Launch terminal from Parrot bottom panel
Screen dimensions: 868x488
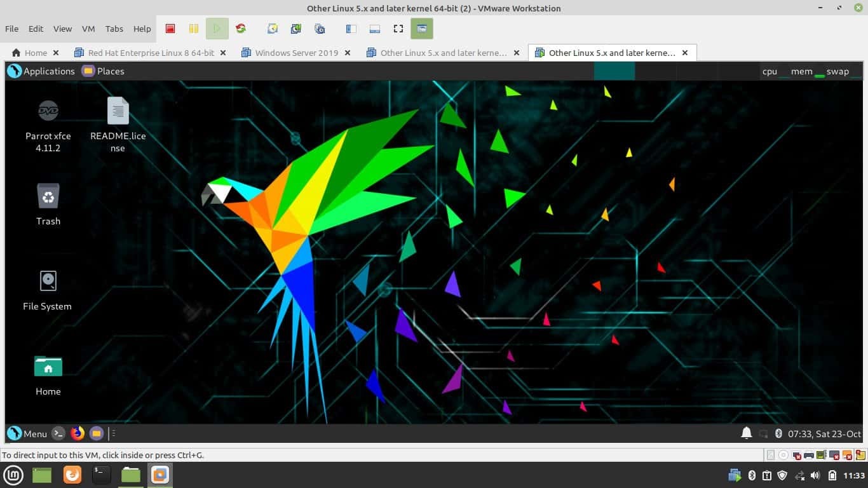pyautogui.click(x=58, y=433)
